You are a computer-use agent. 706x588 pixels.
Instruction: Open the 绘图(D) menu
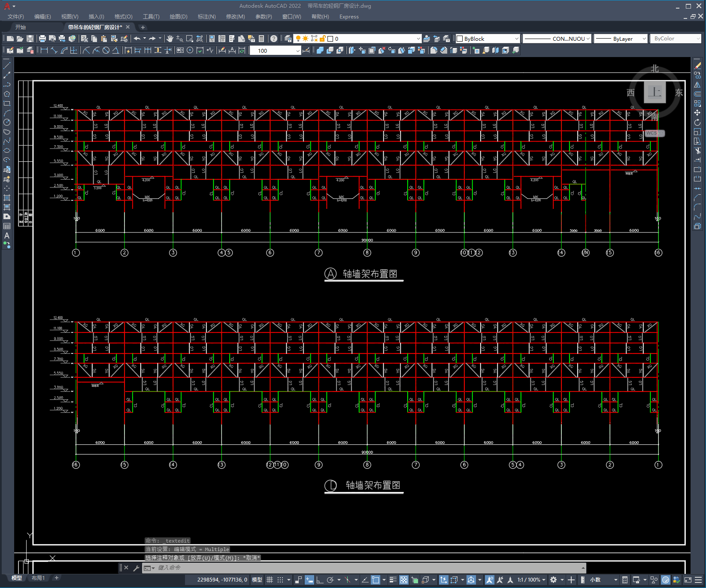pyautogui.click(x=179, y=17)
